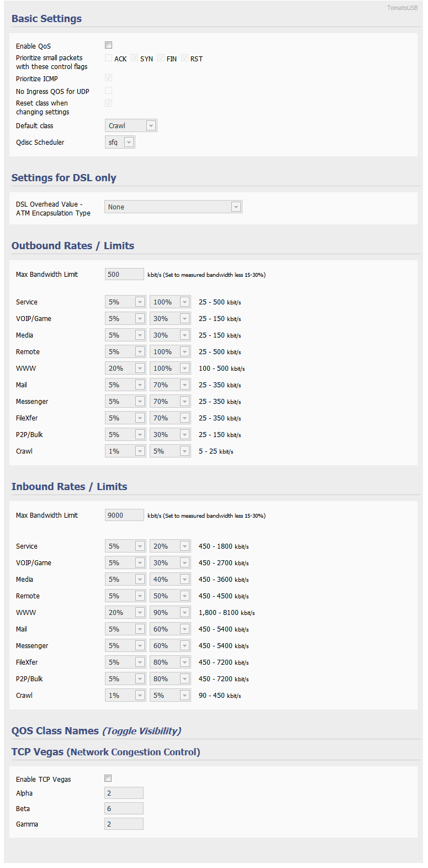Click the outbound Max Bandwidth Limit field
The height and width of the screenshot is (868, 428).
[124, 275]
